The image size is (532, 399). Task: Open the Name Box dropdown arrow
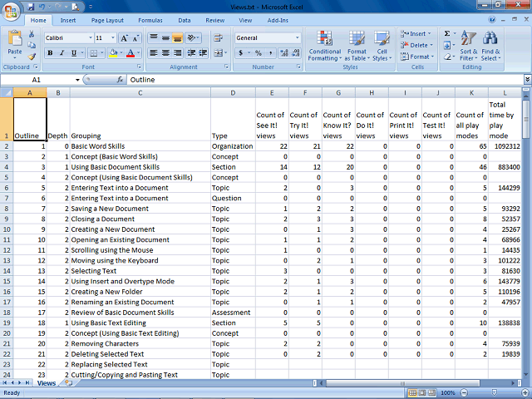click(x=77, y=80)
